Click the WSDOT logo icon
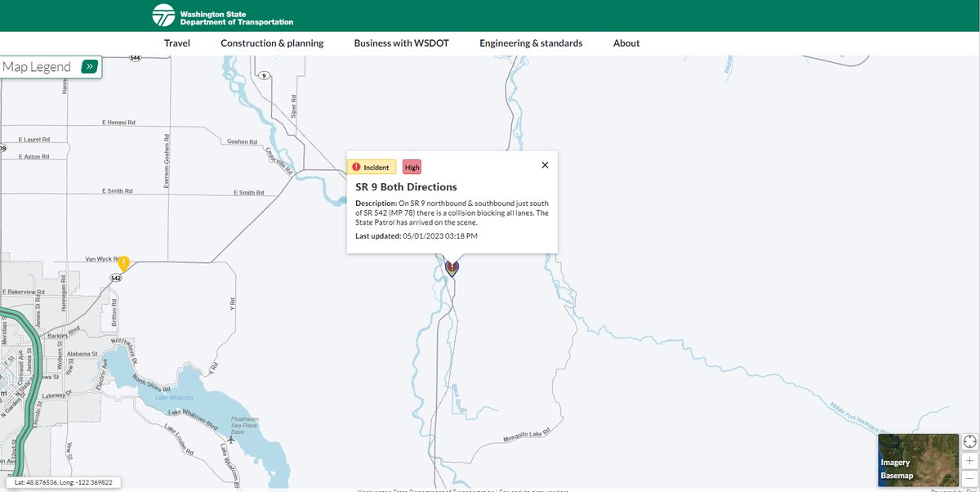 click(x=163, y=14)
